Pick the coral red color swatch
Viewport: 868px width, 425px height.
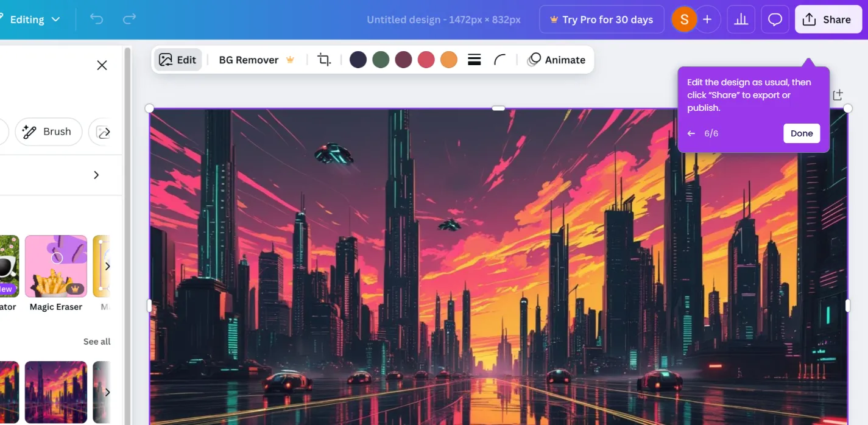click(426, 60)
